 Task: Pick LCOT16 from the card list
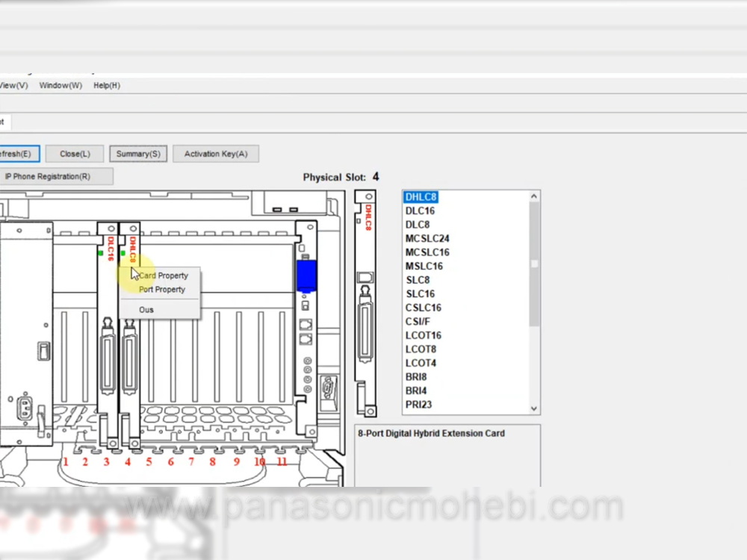click(x=424, y=335)
